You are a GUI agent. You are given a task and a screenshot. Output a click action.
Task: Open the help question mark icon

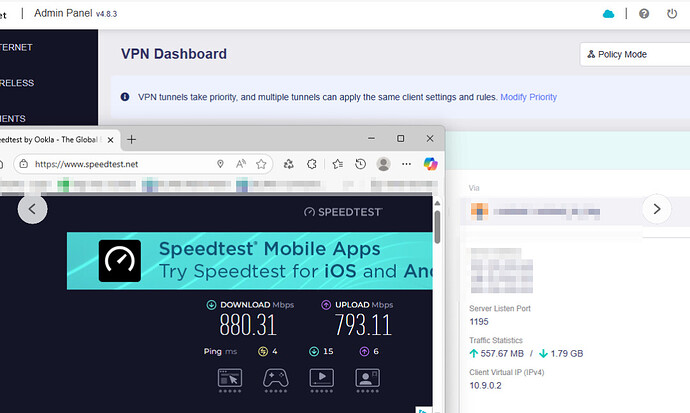pyautogui.click(x=644, y=14)
